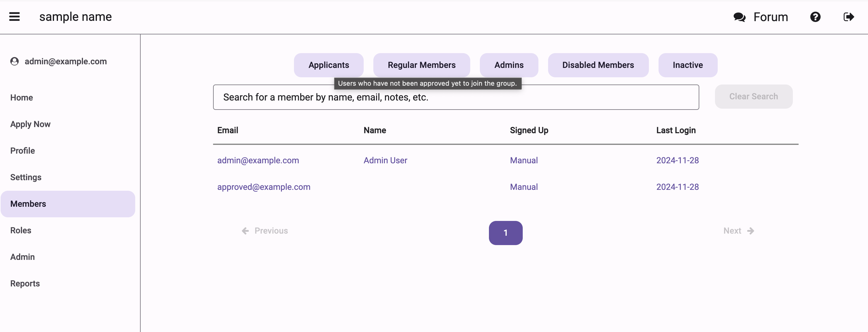Click admin@example.com member email link
Image resolution: width=868 pixels, height=332 pixels.
tap(258, 161)
